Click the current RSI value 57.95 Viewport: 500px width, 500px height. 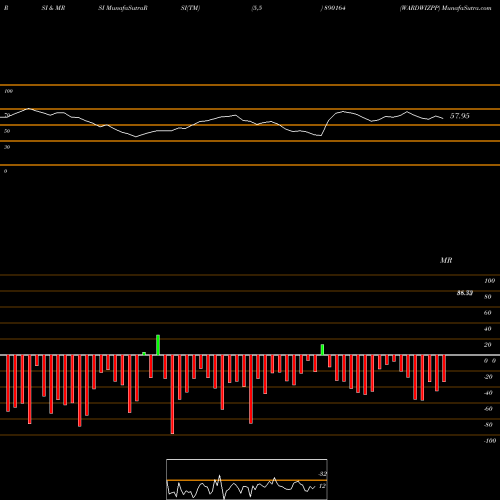[460, 116]
